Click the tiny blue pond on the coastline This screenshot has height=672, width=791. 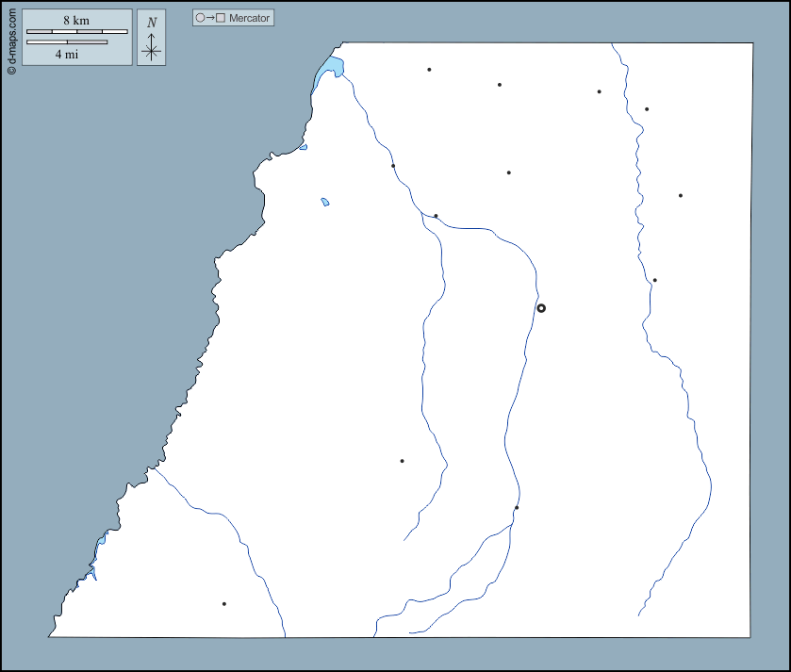click(x=303, y=147)
